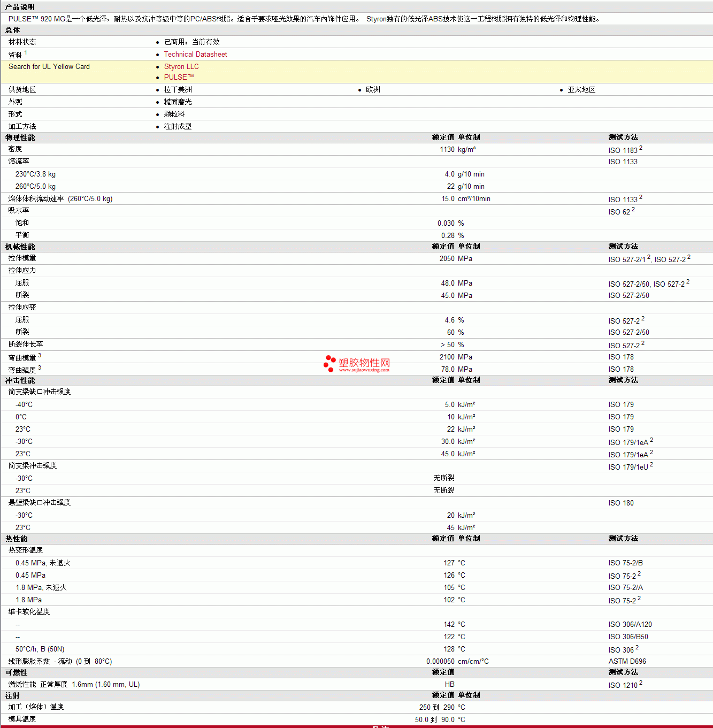Select the 简支梁缺口冲击强度 row label

(x=40, y=392)
